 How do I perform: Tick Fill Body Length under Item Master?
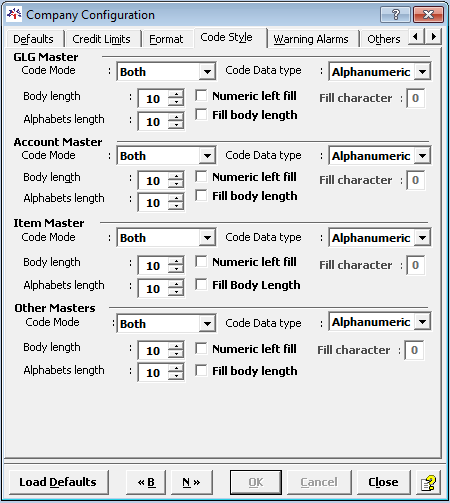[201, 285]
